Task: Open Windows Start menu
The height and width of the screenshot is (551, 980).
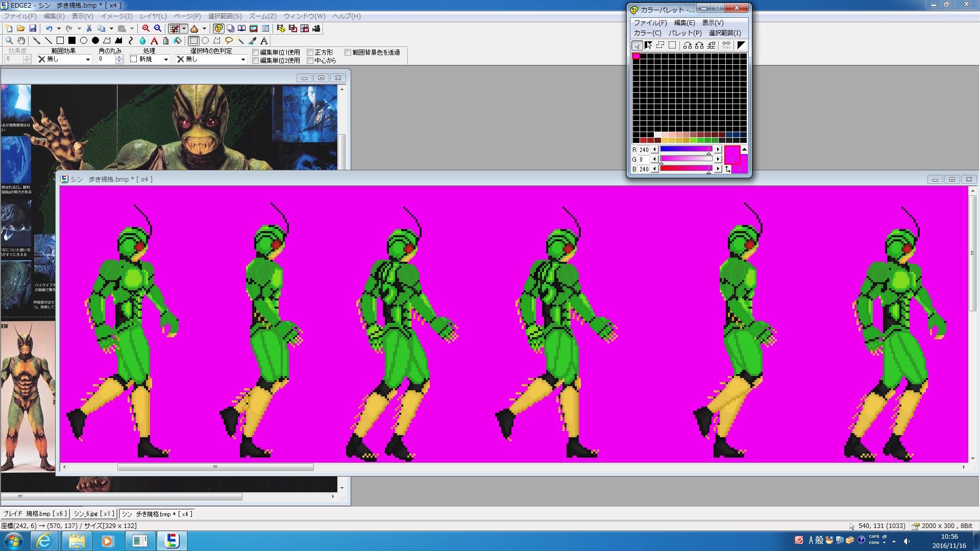Action: click(13, 541)
